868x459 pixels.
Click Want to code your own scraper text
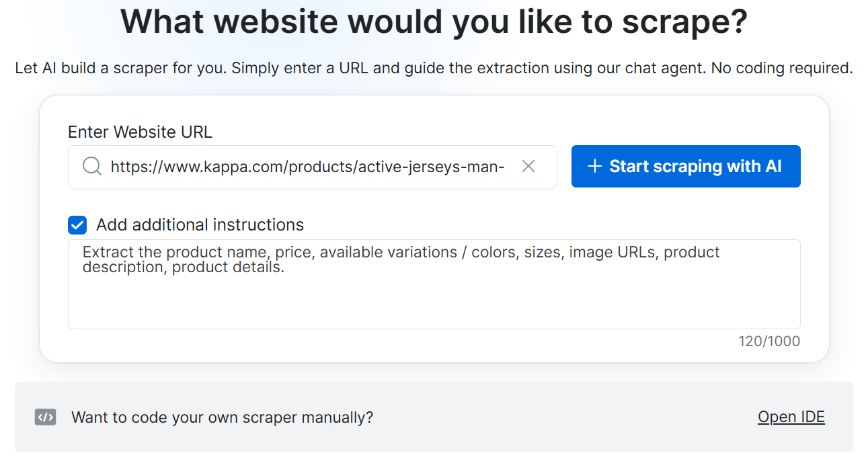pyautogui.click(x=223, y=417)
